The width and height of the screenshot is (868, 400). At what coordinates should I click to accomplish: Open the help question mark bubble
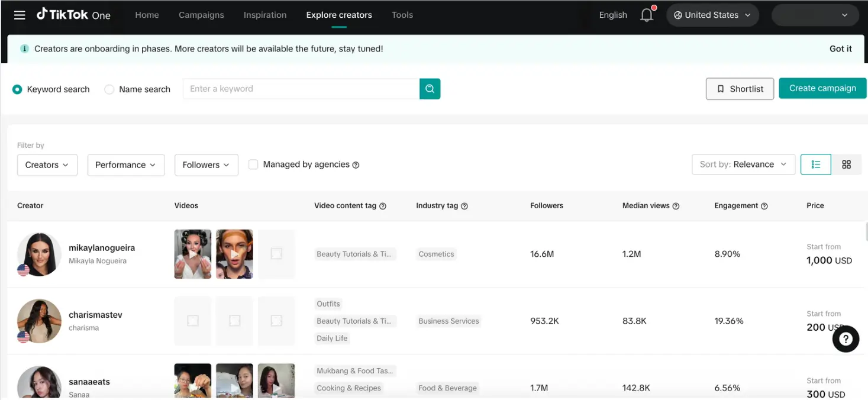(x=846, y=339)
